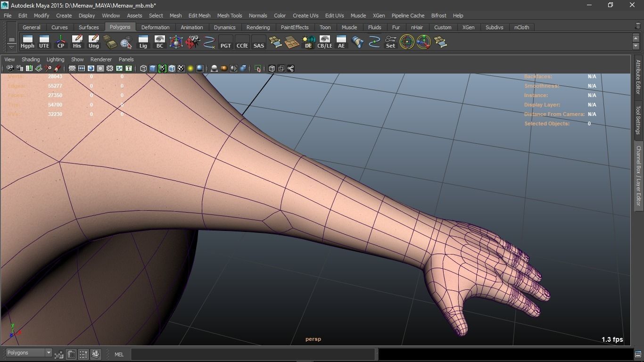Image resolution: width=644 pixels, height=362 pixels.
Task: Click the Border Color (BC) shelf icon
Action: coord(159,42)
